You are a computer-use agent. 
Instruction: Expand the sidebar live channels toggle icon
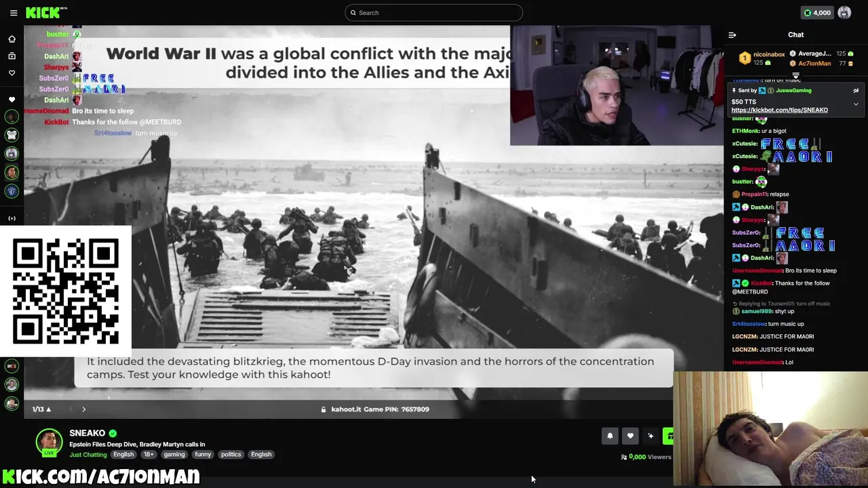coord(12,218)
